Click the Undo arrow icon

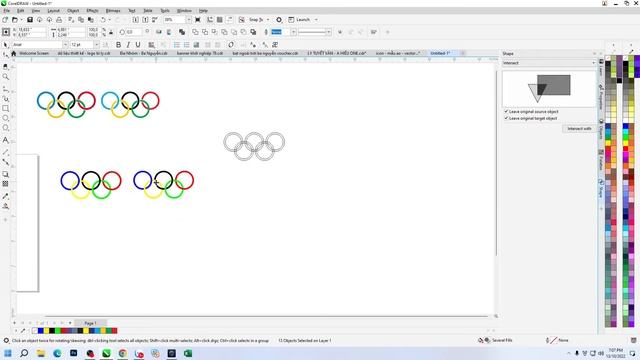103,20
